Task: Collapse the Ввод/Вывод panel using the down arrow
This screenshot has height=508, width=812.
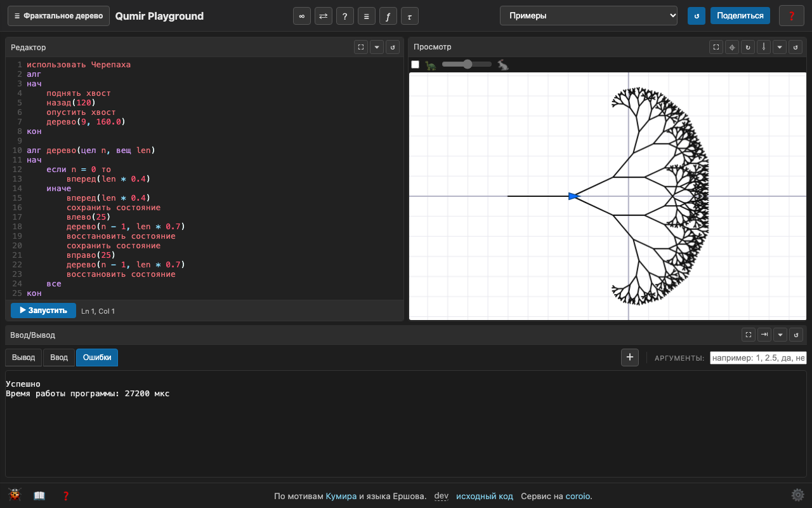Action: pyautogui.click(x=780, y=335)
